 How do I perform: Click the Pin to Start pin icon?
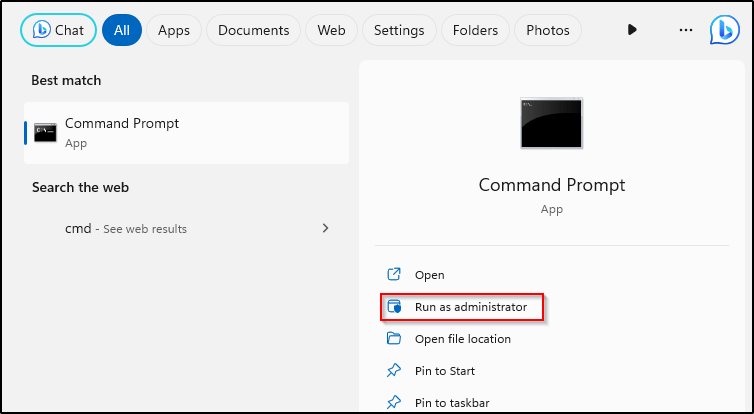click(x=394, y=371)
